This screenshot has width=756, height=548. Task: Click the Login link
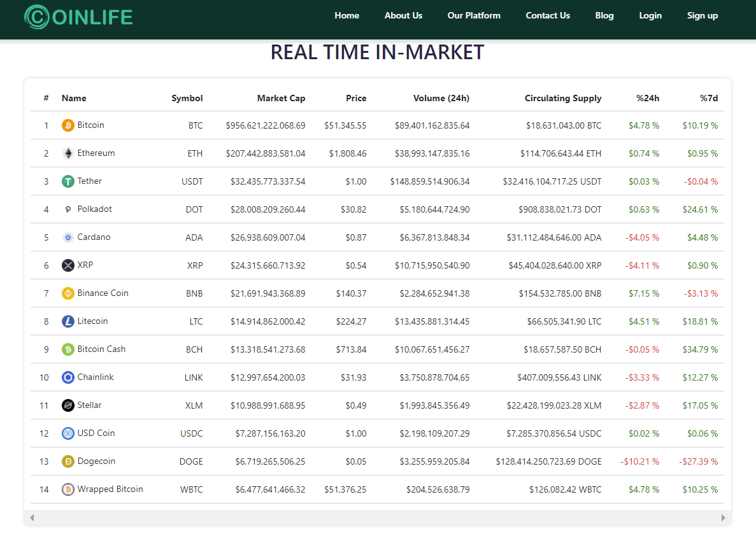(650, 15)
